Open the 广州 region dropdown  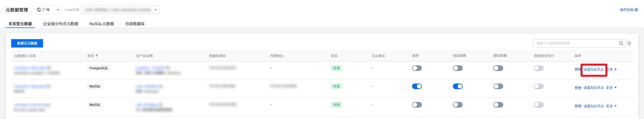point(48,10)
